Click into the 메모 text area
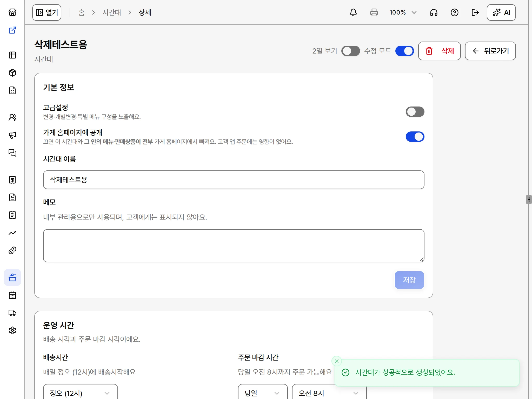 (234, 246)
